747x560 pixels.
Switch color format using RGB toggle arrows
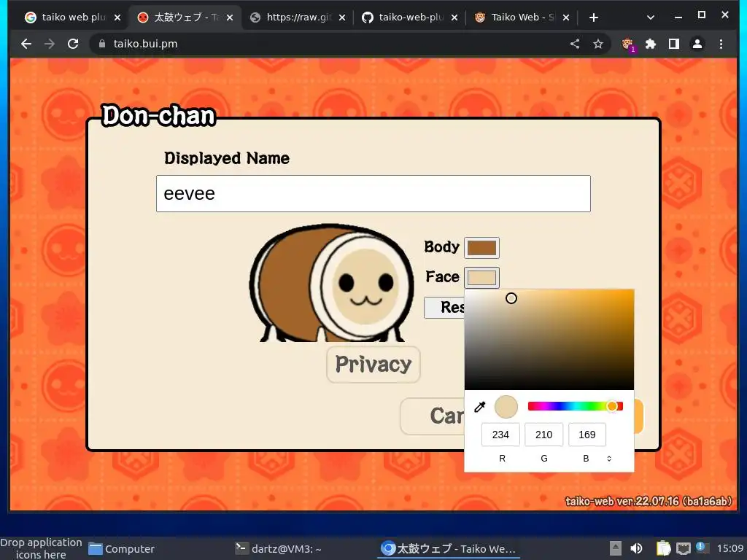click(x=609, y=459)
